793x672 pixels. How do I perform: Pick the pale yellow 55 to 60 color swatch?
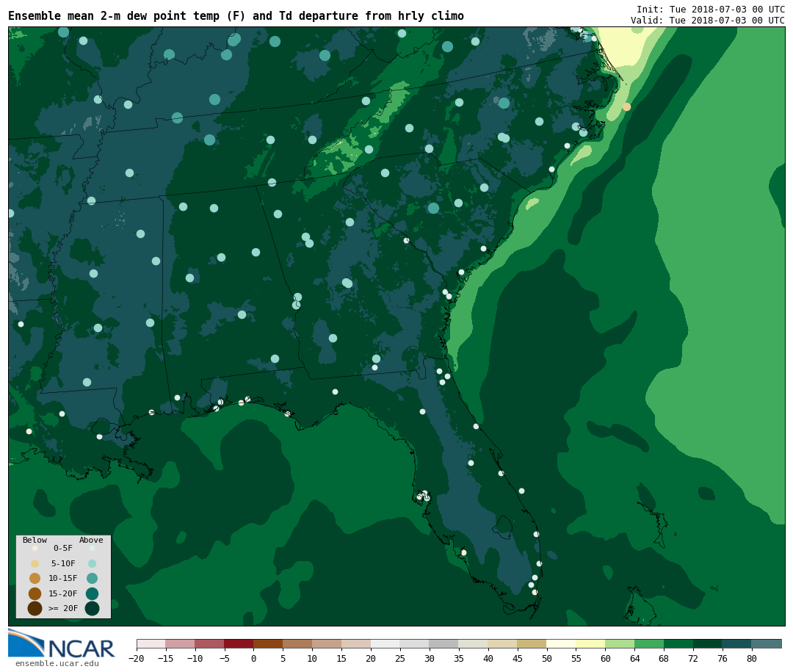(590, 644)
